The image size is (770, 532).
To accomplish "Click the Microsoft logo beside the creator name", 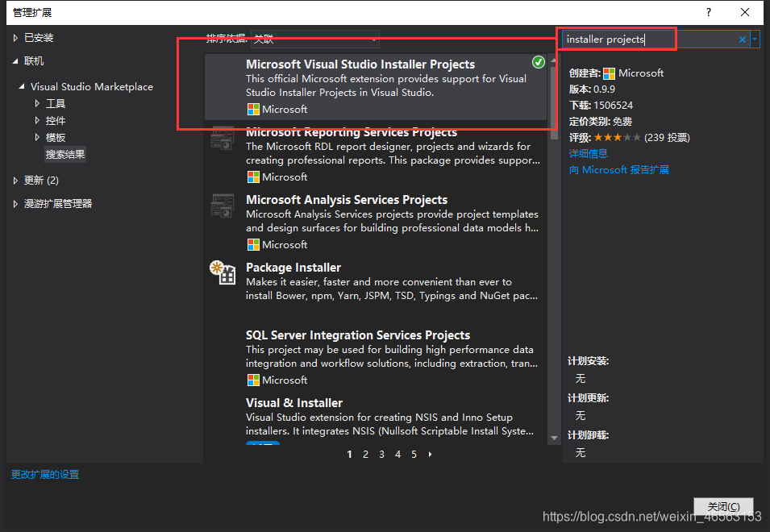I will [609, 73].
